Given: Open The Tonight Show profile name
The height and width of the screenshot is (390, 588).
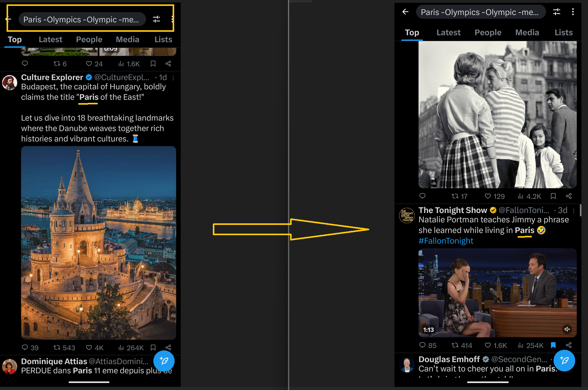Looking at the screenshot, I should coord(452,210).
